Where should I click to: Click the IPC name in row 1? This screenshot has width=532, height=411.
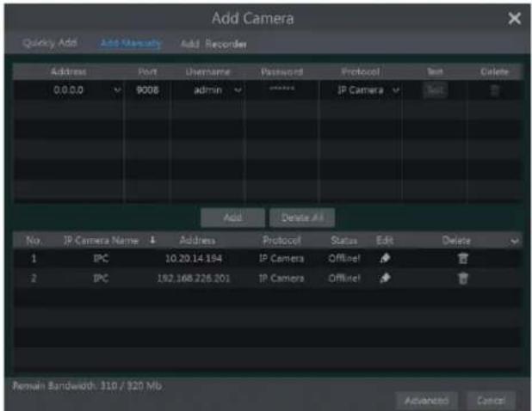pyautogui.click(x=101, y=259)
